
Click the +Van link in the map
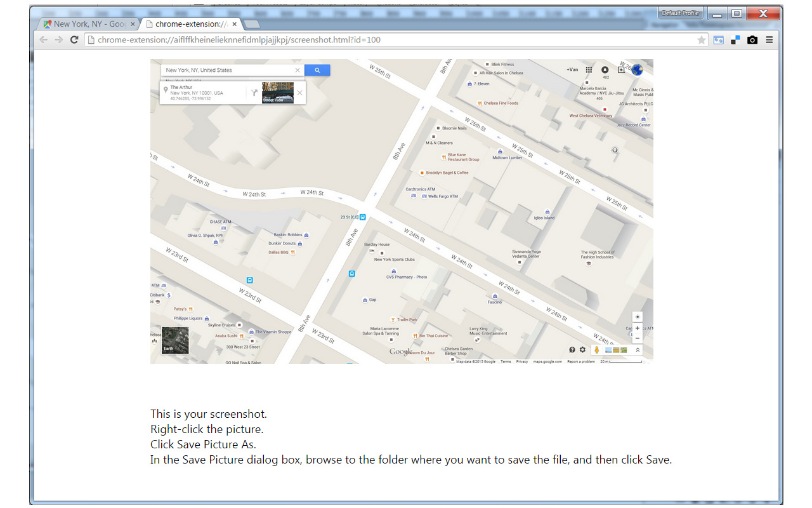[x=572, y=70]
